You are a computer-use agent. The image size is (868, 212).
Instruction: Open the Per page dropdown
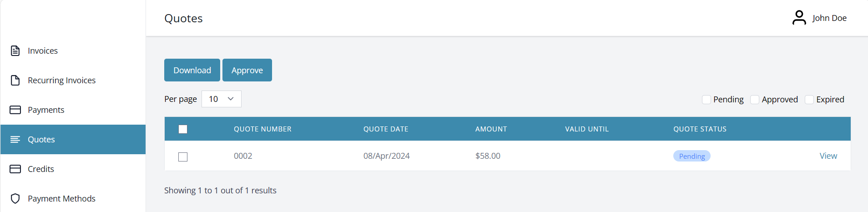(x=221, y=99)
